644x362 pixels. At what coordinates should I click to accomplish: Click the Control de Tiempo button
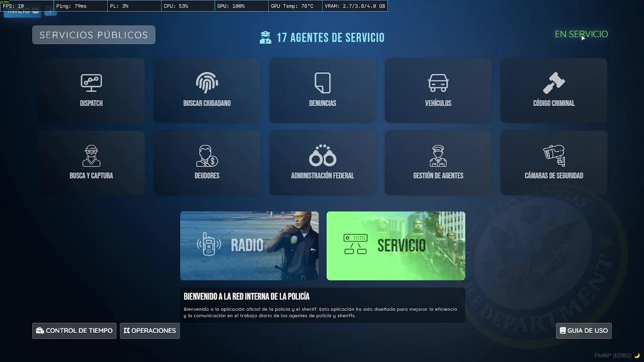[74, 331]
